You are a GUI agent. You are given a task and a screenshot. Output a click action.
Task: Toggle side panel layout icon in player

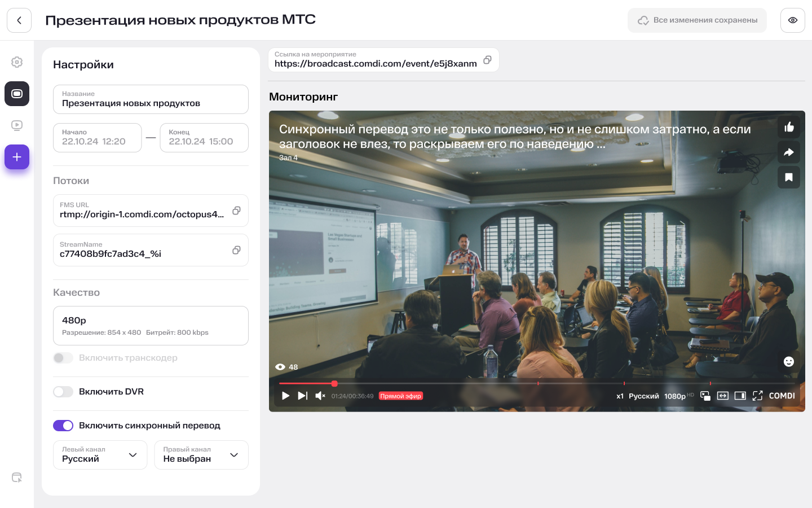click(740, 396)
